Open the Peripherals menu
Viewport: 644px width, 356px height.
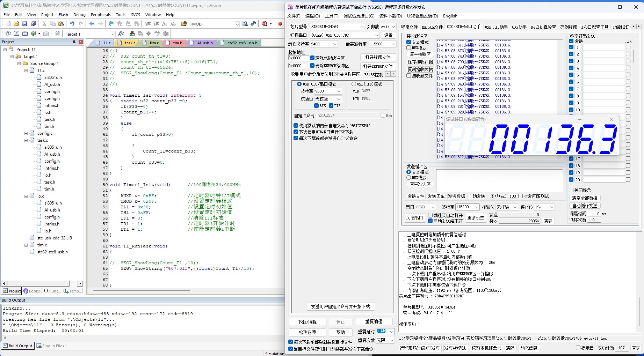point(101,15)
